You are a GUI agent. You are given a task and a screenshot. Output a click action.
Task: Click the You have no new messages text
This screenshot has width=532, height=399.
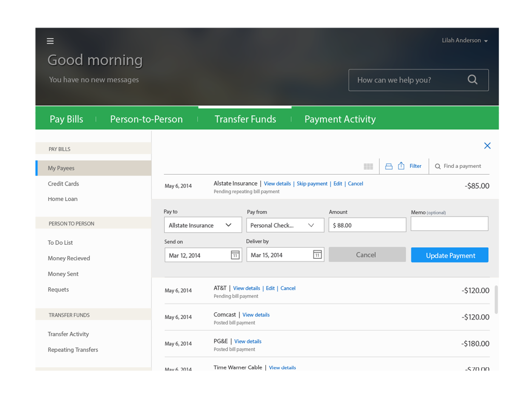(94, 79)
